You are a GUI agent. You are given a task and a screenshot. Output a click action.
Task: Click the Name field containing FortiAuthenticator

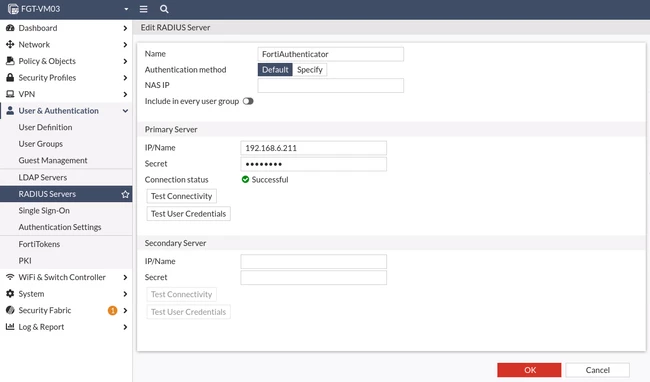click(x=330, y=54)
